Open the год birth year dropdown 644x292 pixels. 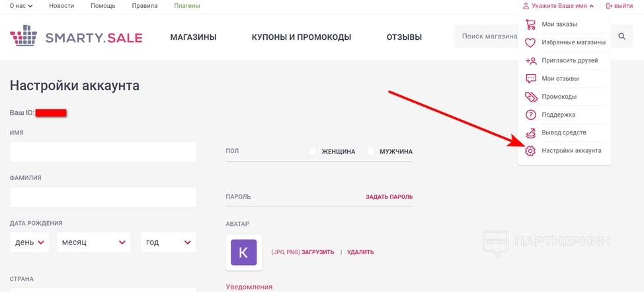click(x=168, y=242)
